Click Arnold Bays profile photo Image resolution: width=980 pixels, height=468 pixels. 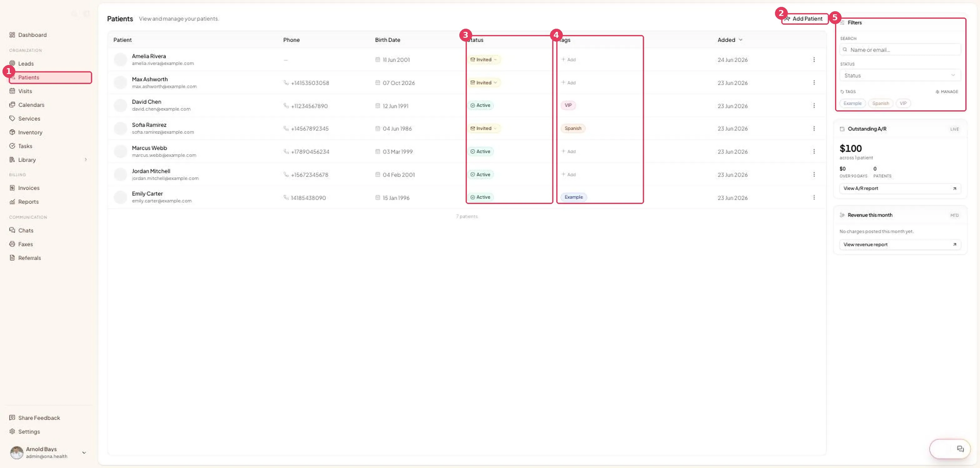pyautogui.click(x=16, y=452)
